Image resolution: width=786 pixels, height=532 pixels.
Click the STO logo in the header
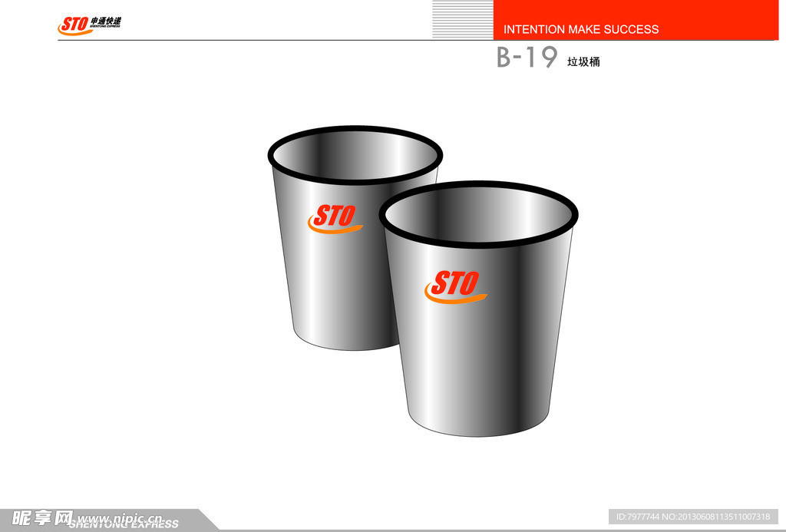(x=74, y=25)
